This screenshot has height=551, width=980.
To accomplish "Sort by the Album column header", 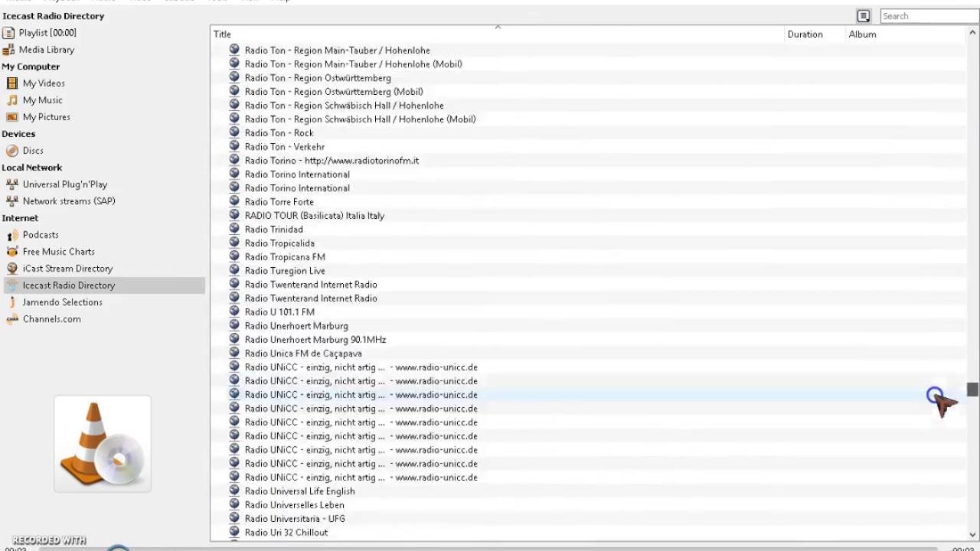I will pyautogui.click(x=906, y=34).
